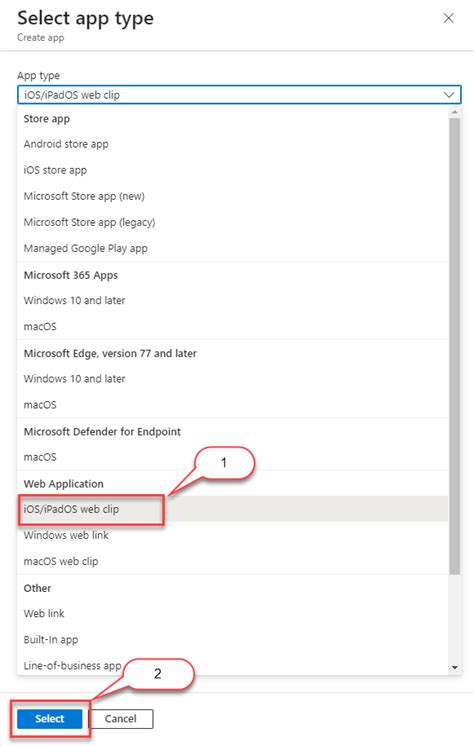This screenshot has height=746, width=474.
Task: Click Microsoft Defender for Endpoint header
Action: [102, 432]
